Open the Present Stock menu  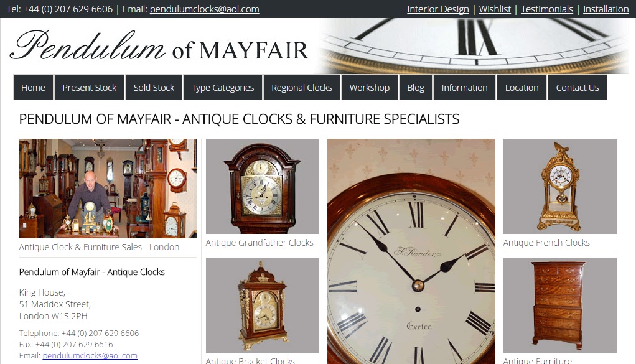click(89, 88)
